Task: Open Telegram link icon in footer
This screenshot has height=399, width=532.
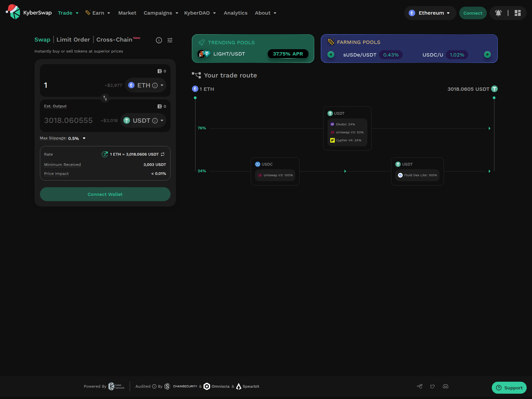Action: (x=420, y=386)
